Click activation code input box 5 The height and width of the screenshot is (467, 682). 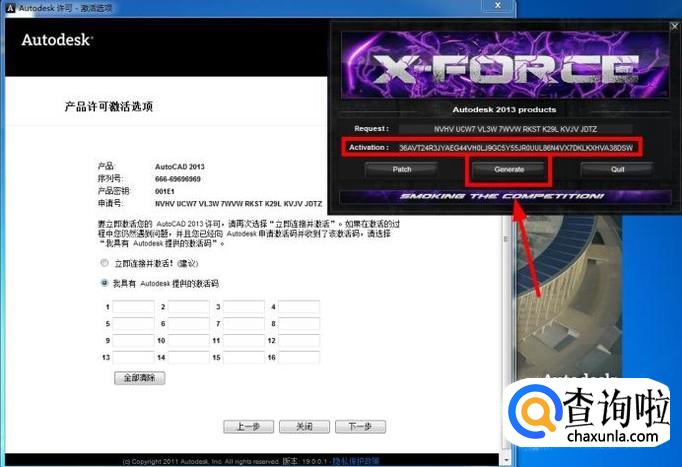pyautogui.click(x=134, y=324)
